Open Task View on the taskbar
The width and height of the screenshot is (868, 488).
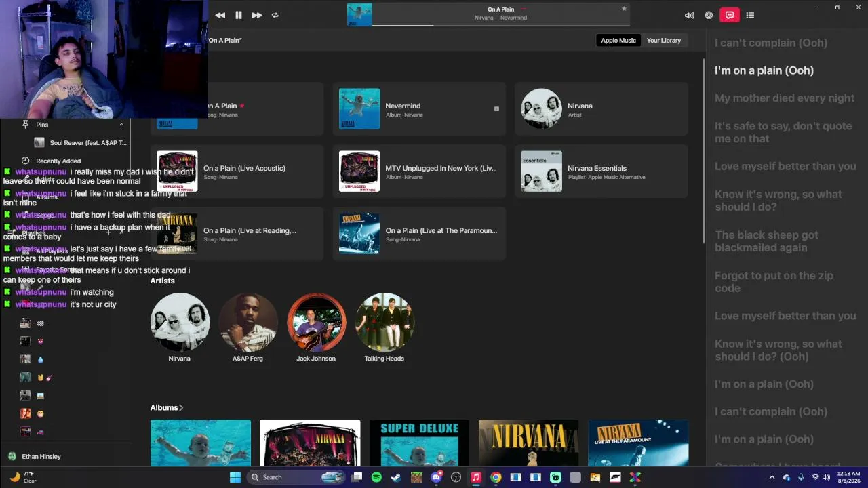point(357,477)
